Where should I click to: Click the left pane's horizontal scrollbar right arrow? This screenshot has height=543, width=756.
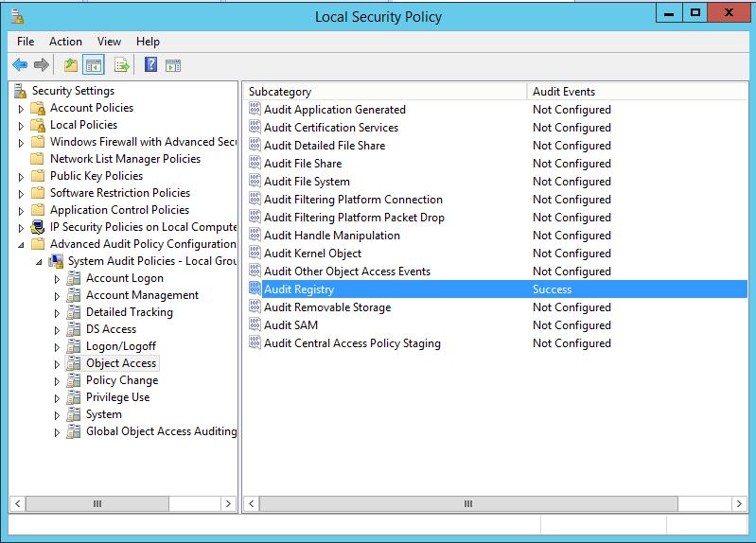click(x=229, y=503)
